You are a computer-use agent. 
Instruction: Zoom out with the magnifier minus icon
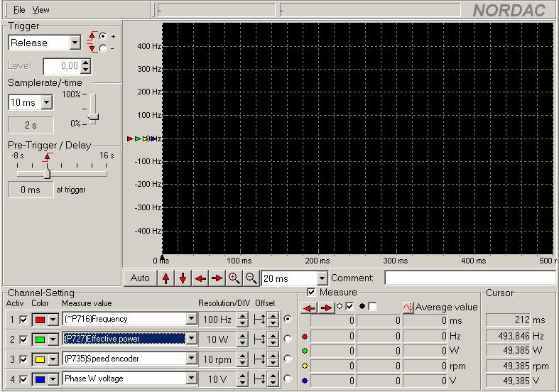click(251, 278)
